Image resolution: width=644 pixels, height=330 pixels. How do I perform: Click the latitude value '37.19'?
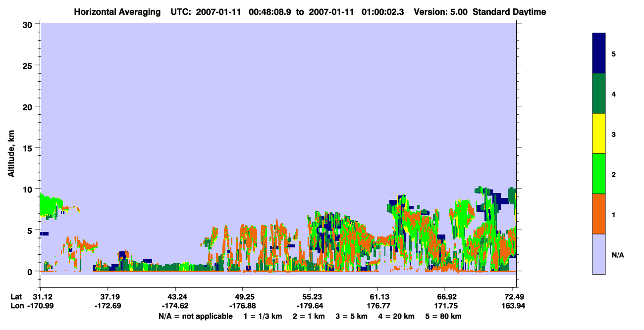107,297
